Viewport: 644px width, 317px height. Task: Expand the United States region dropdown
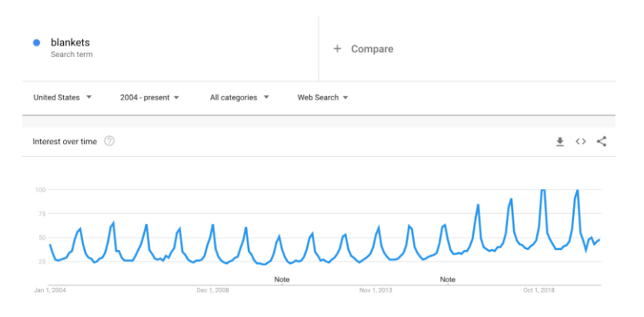click(x=62, y=98)
